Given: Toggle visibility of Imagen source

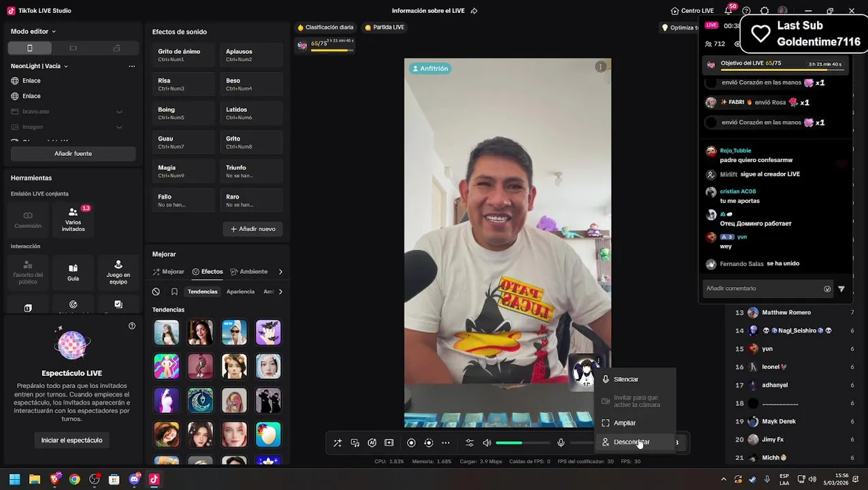Looking at the screenshot, I should coord(119,127).
